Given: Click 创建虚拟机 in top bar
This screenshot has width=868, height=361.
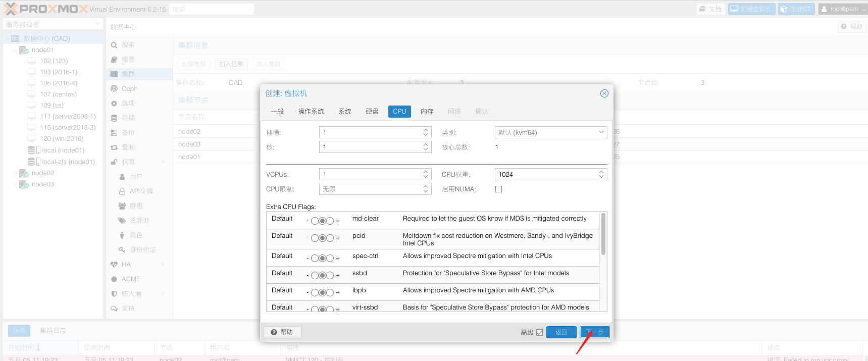Looking at the screenshot, I should [x=751, y=9].
